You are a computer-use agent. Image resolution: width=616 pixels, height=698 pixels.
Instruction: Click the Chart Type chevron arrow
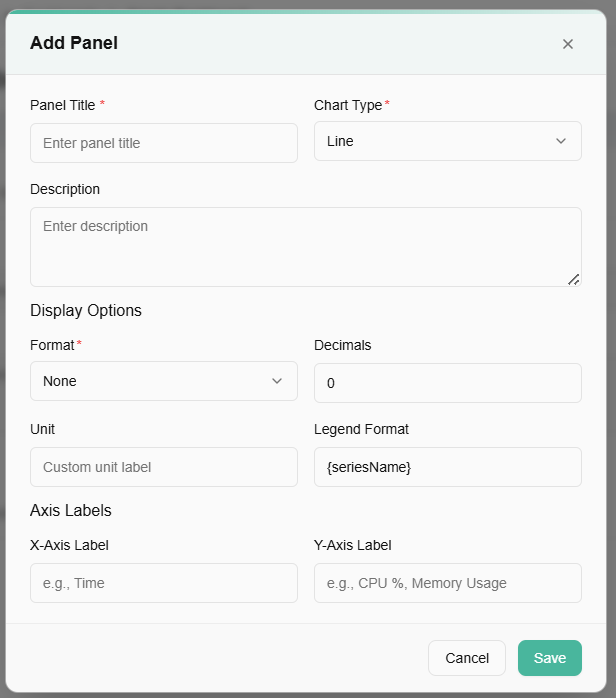(561, 141)
